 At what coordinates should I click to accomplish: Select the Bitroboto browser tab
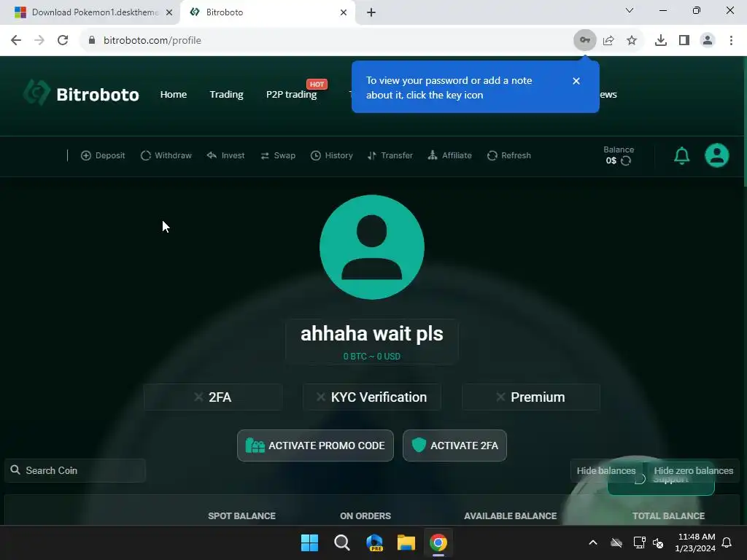click(x=268, y=12)
